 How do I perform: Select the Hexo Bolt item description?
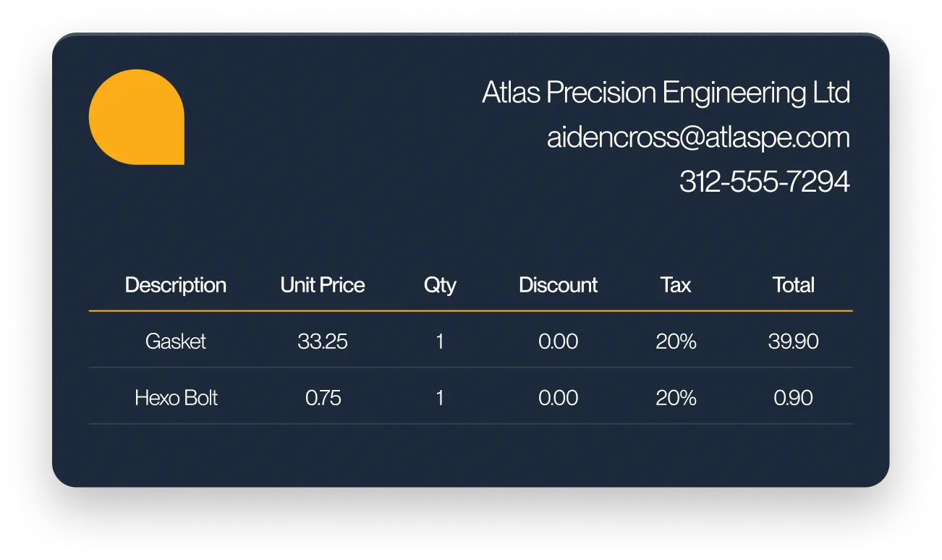[176, 398]
